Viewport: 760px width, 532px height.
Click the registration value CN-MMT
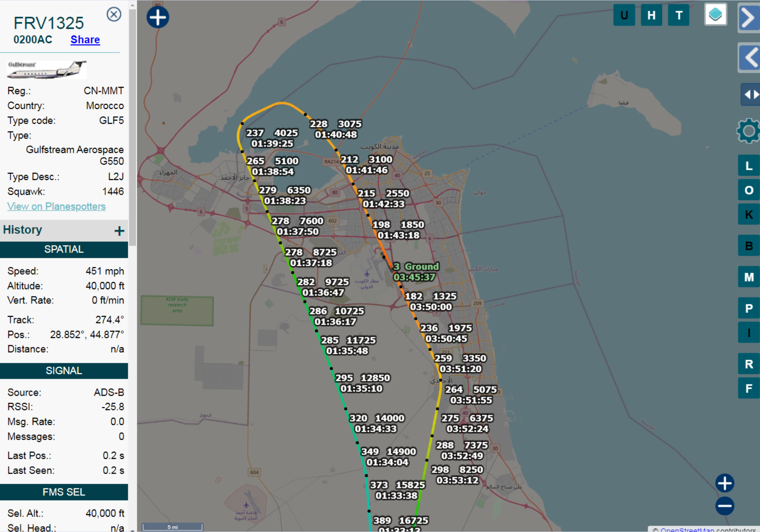[104, 91]
